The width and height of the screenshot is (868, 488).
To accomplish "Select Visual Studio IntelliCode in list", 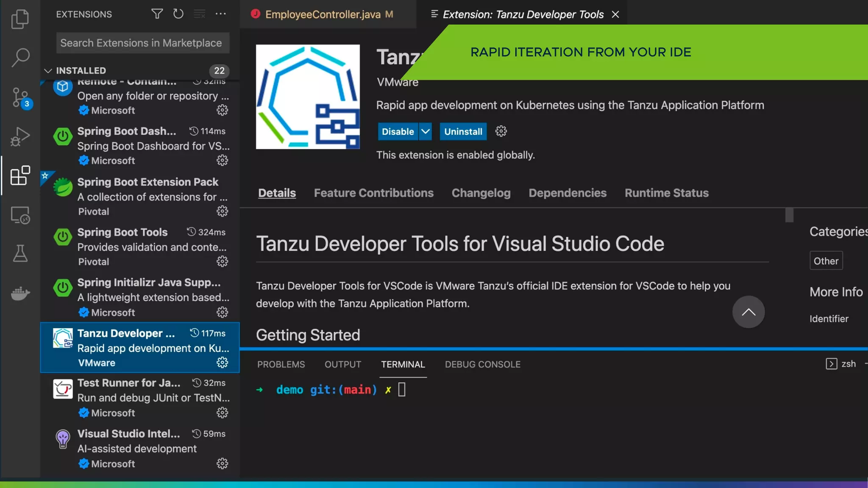I will tap(140, 448).
